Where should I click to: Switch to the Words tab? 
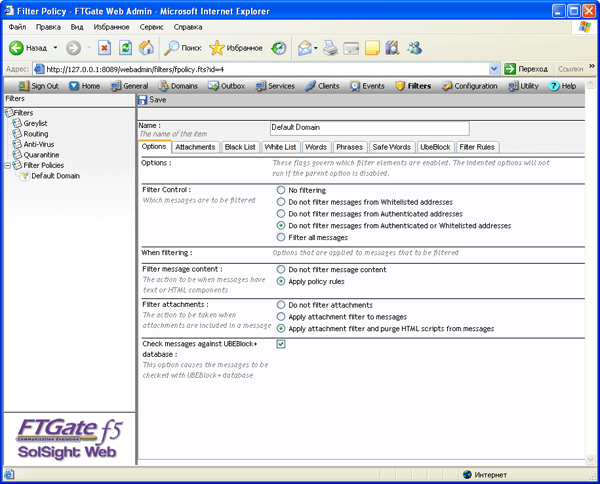(316, 147)
